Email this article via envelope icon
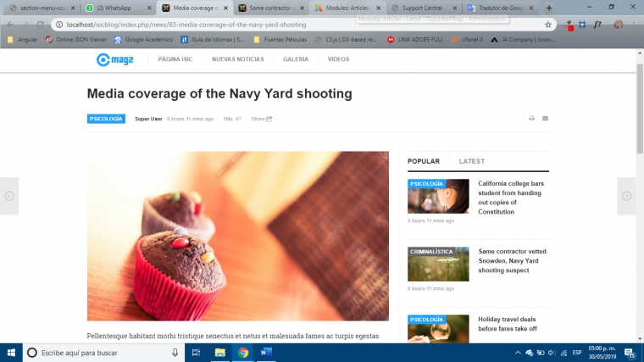 (545, 119)
